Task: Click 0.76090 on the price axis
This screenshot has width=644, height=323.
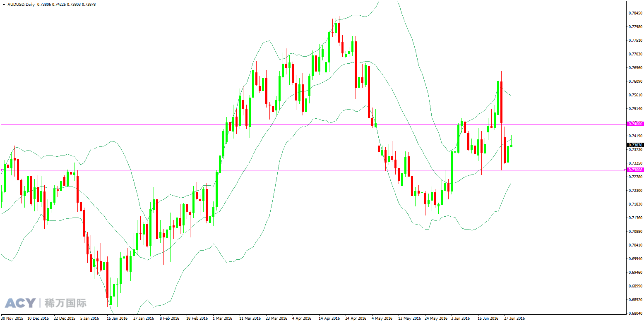Action: 635,81
